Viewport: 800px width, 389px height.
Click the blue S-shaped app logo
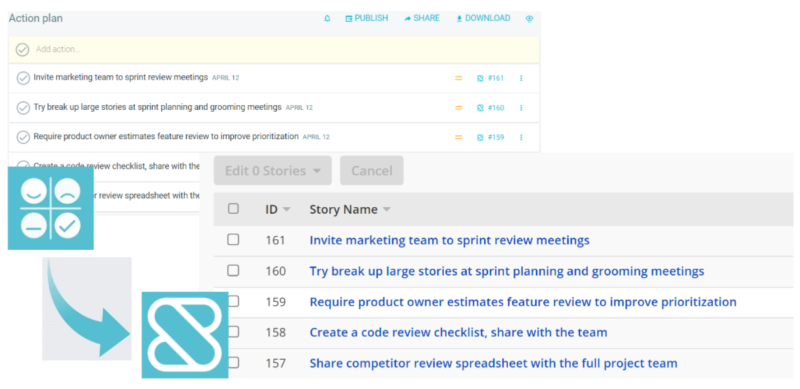point(185,335)
